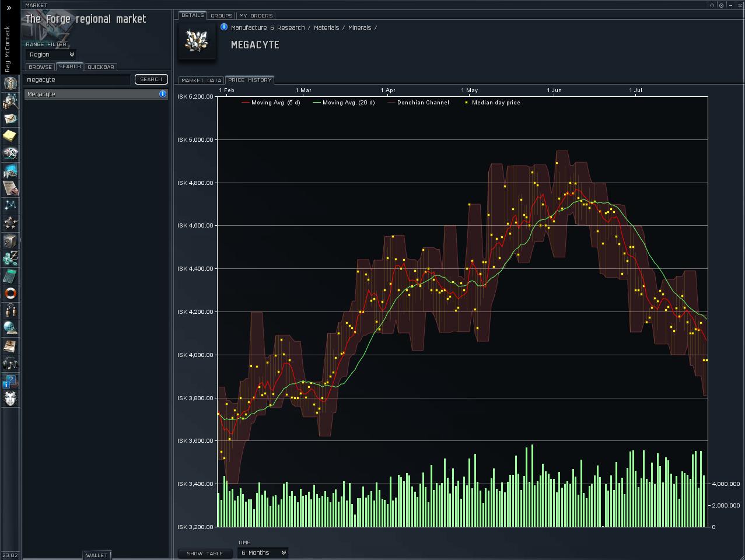Screen dimensions: 745x560
Task: Expand the Neocom sidebar with double-chevron
Action: pos(9,8)
